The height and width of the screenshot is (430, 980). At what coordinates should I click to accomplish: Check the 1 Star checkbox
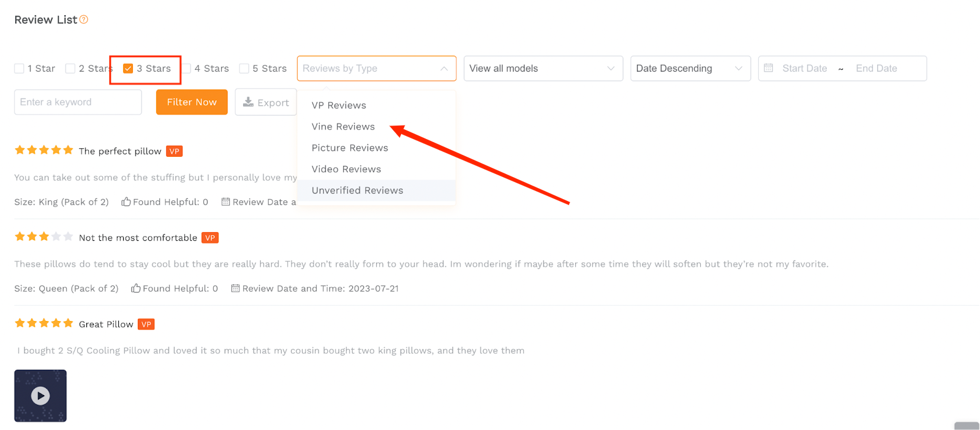[19, 69]
